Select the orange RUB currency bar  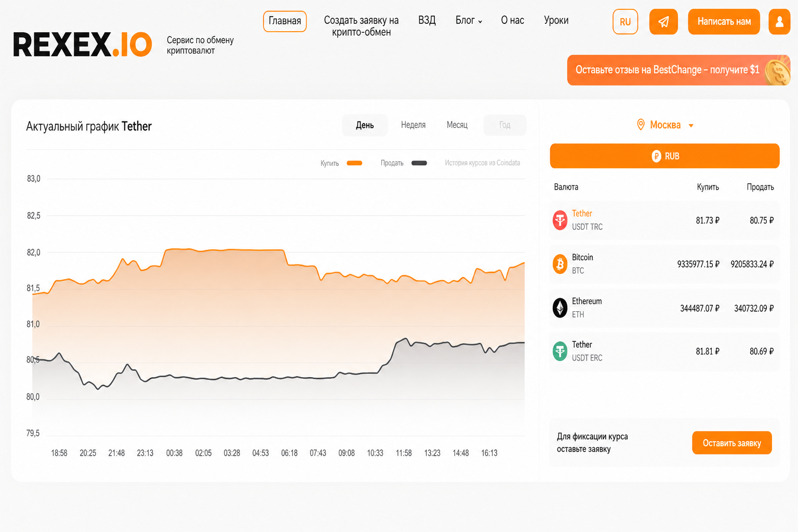[x=664, y=156]
